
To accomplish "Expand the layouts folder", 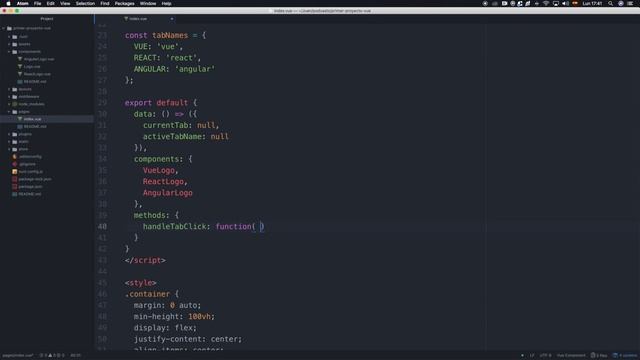I will [9, 89].
